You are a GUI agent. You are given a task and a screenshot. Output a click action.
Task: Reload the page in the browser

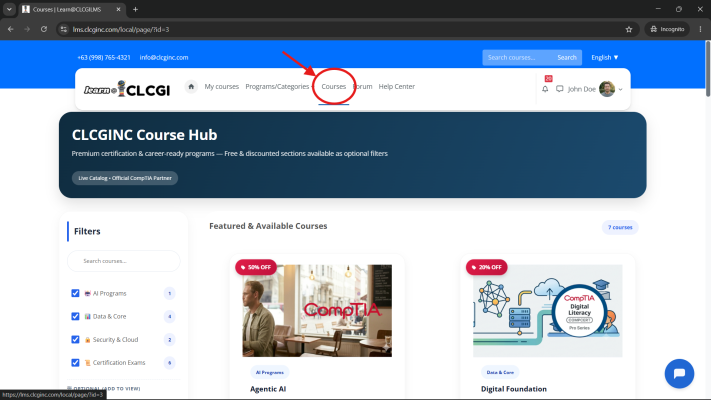coord(44,29)
